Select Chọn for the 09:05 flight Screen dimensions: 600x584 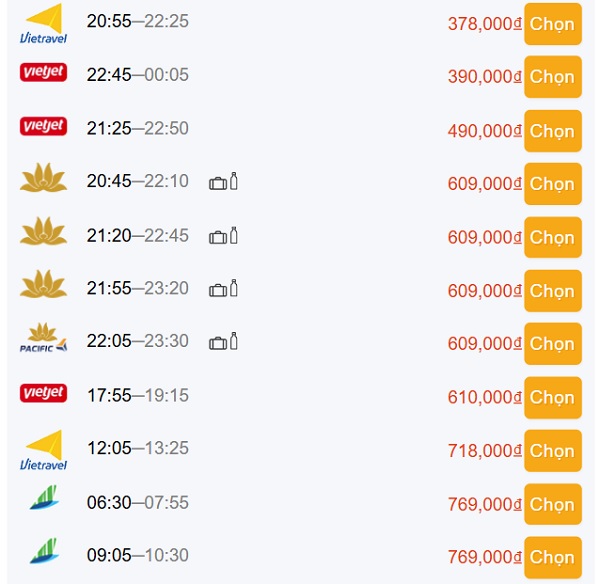(x=553, y=558)
